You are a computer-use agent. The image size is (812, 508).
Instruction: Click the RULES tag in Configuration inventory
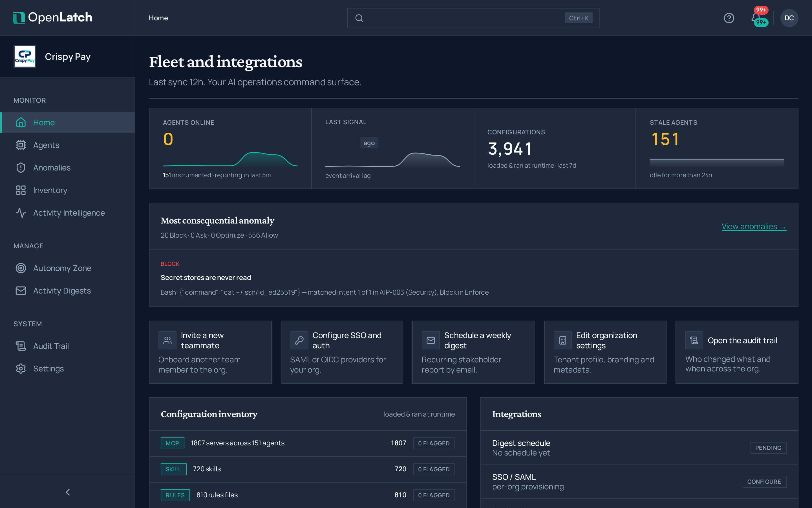click(175, 495)
